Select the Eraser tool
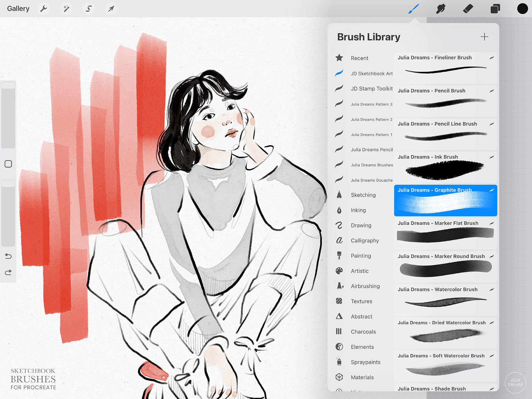 click(467, 8)
